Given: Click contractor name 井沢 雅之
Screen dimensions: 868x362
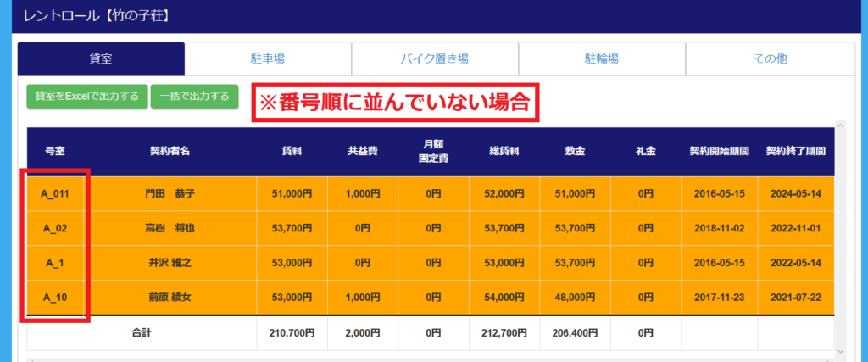Looking at the screenshot, I should [170, 263].
